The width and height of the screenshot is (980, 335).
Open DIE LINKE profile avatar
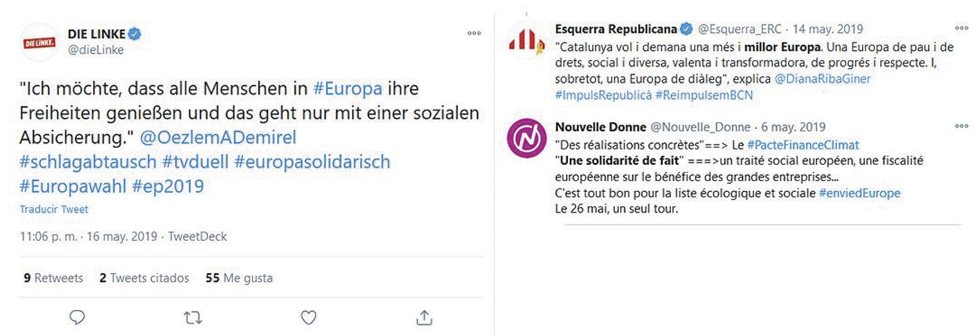tap(39, 43)
